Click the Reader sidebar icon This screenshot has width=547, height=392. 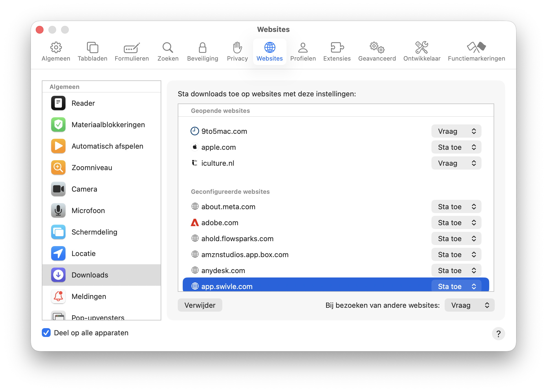pyautogui.click(x=58, y=103)
